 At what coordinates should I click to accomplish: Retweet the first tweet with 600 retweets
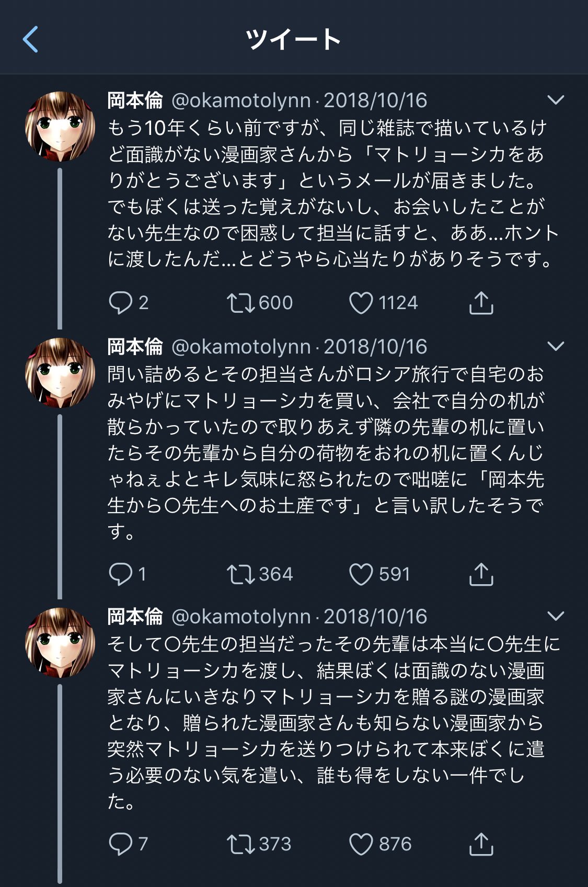point(240,303)
